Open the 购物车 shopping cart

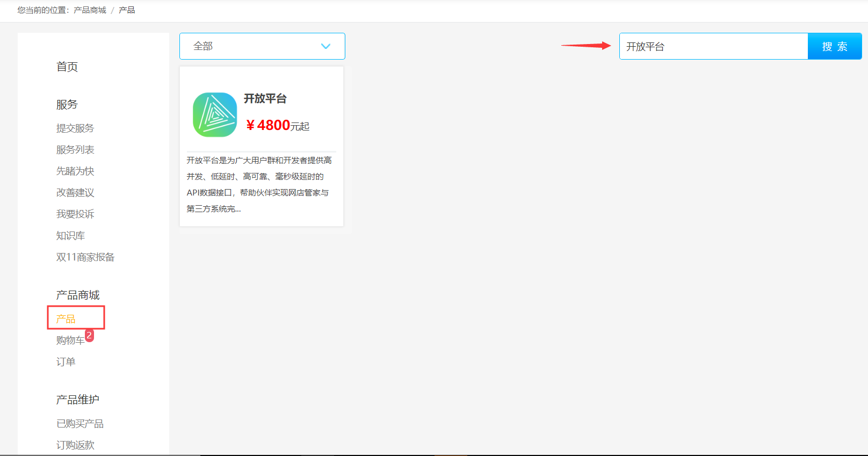click(70, 341)
